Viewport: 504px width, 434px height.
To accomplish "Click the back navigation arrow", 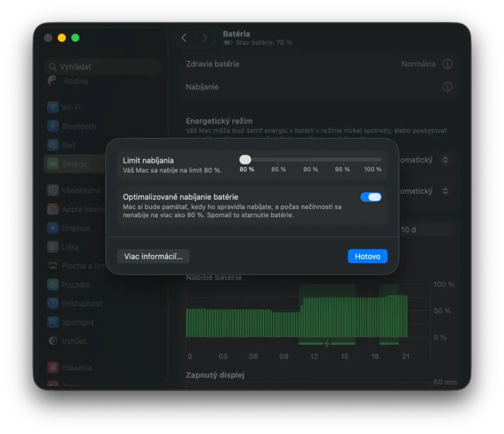I will [x=184, y=37].
